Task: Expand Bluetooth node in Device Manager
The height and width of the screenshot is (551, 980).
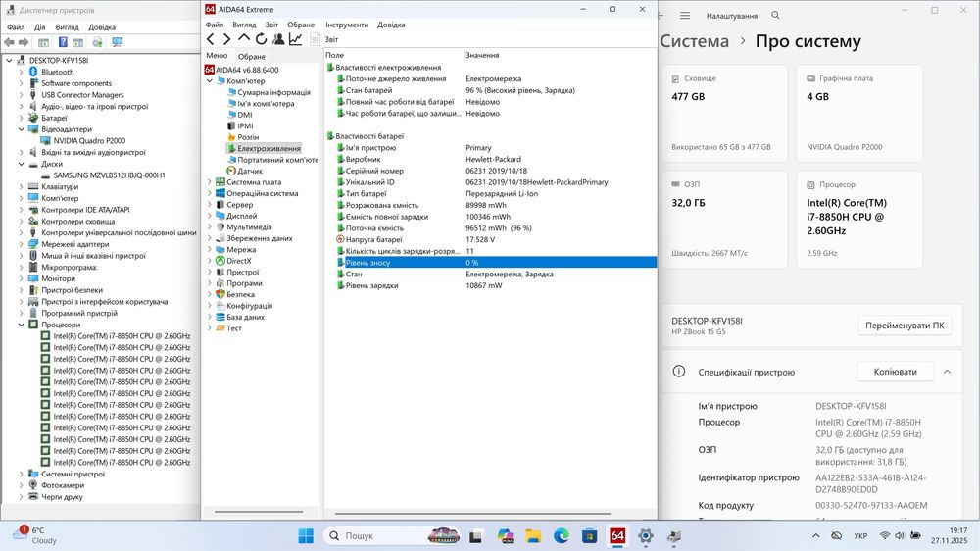Action: click(22, 72)
